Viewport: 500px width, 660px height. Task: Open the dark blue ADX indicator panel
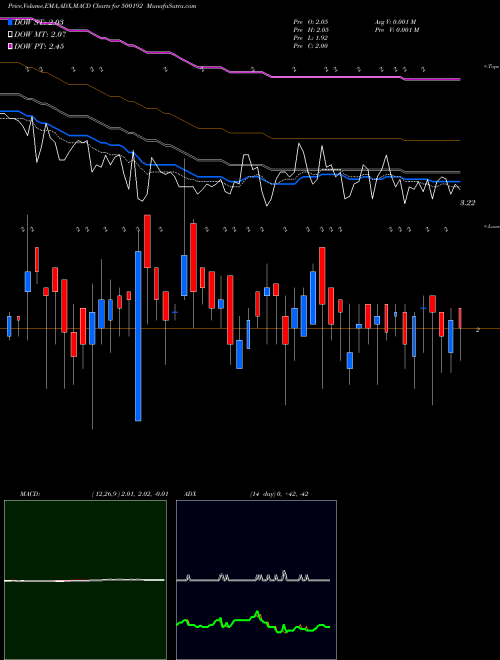[256, 580]
